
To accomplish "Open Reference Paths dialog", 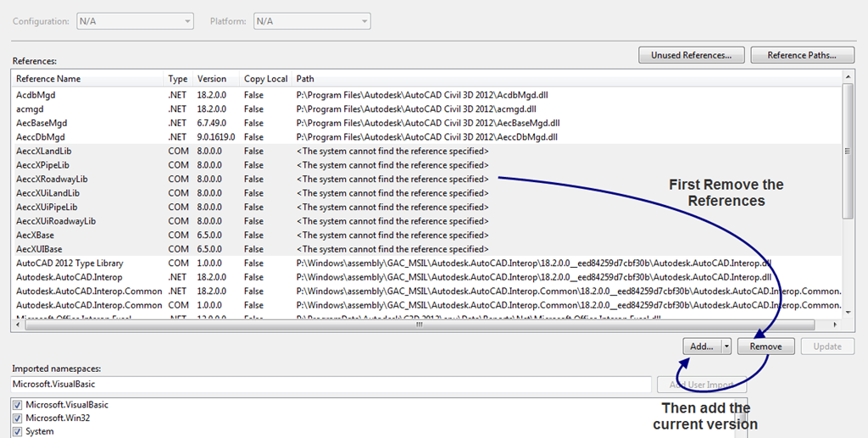I will [x=802, y=55].
